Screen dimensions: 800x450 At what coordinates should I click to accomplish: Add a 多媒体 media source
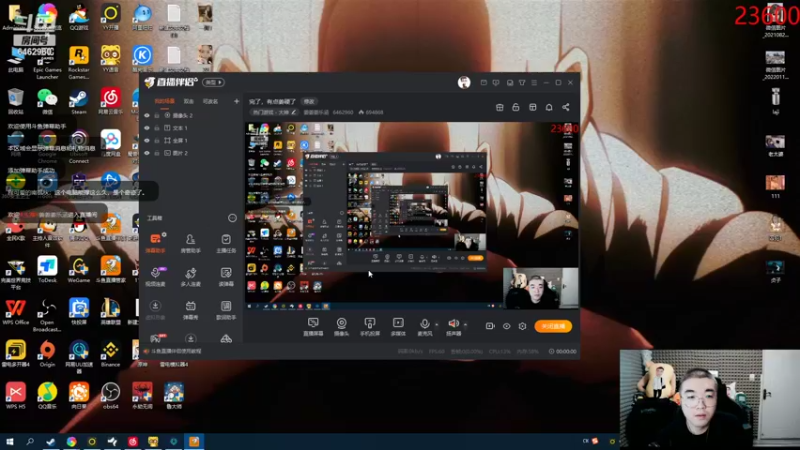398,327
